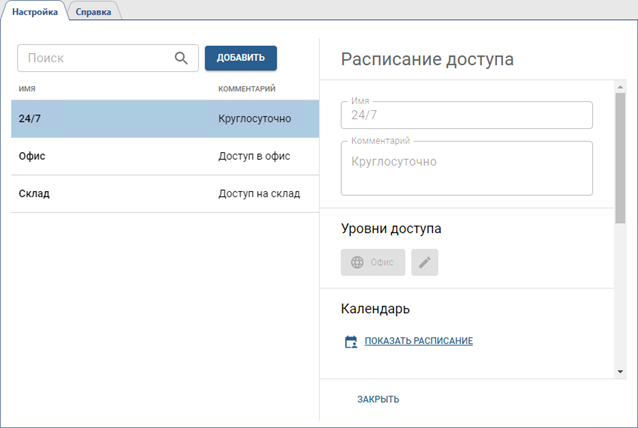This screenshot has width=638, height=428.
Task: Click the calendar icon beside Показать расписание
Action: click(350, 342)
